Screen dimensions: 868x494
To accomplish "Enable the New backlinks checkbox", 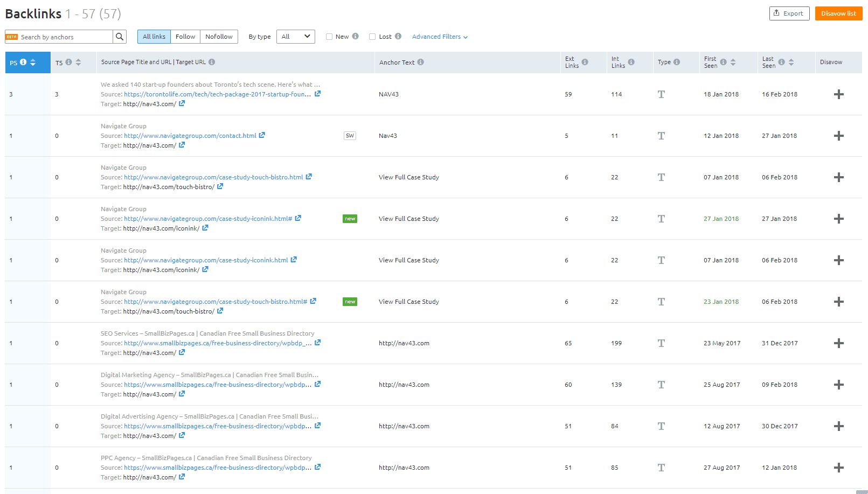I will pos(329,37).
